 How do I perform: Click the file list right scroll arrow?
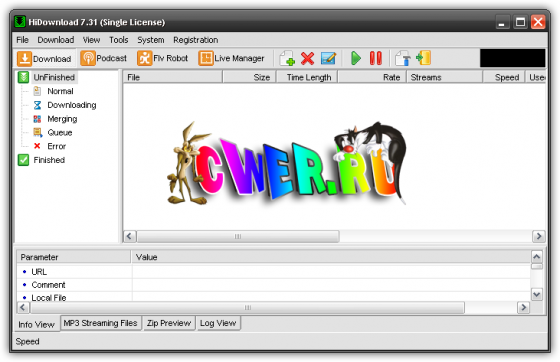[538, 236]
